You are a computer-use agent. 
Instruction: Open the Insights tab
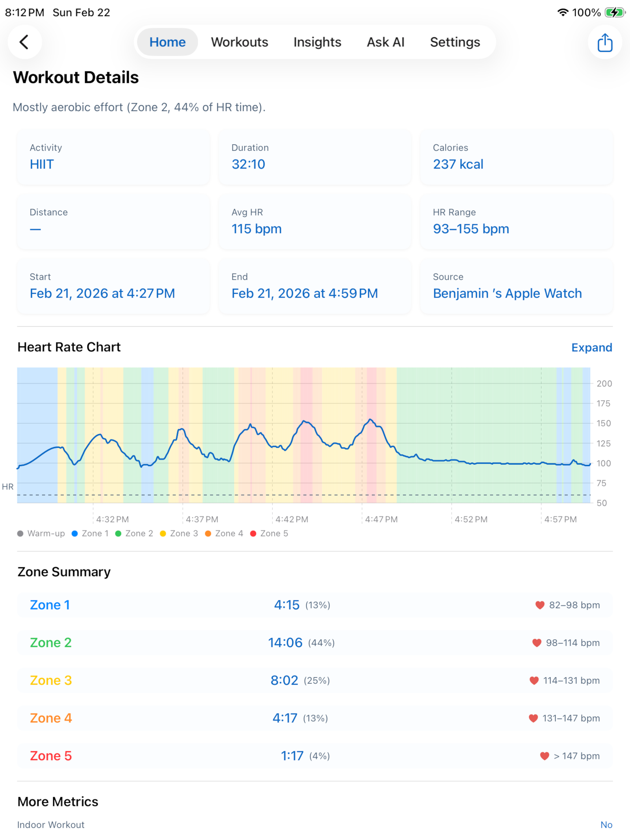317,42
